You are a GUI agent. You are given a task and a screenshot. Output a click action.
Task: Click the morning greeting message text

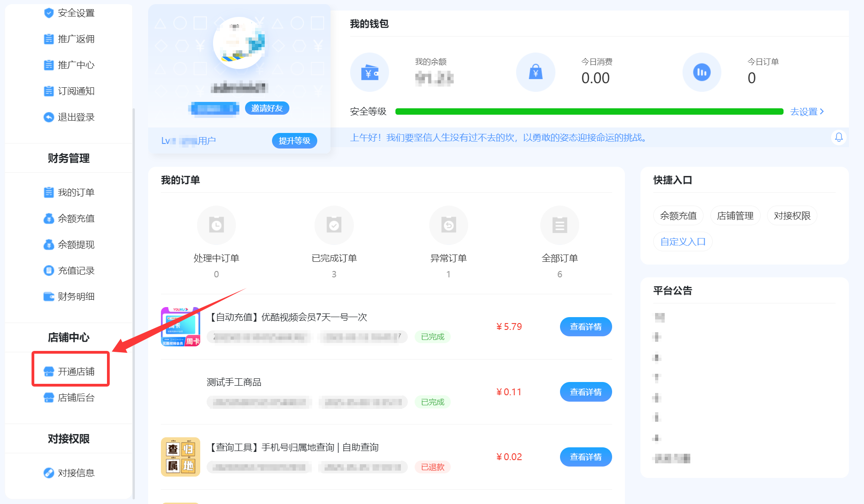(499, 138)
